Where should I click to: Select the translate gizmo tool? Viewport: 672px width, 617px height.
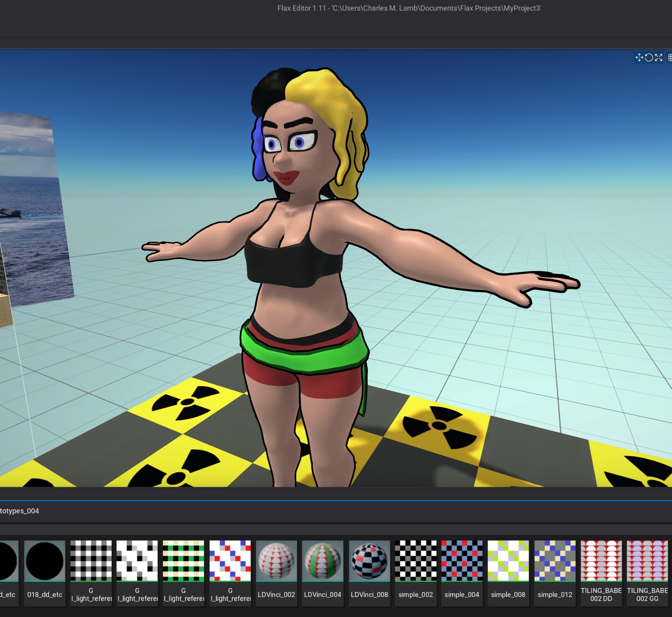click(639, 58)
